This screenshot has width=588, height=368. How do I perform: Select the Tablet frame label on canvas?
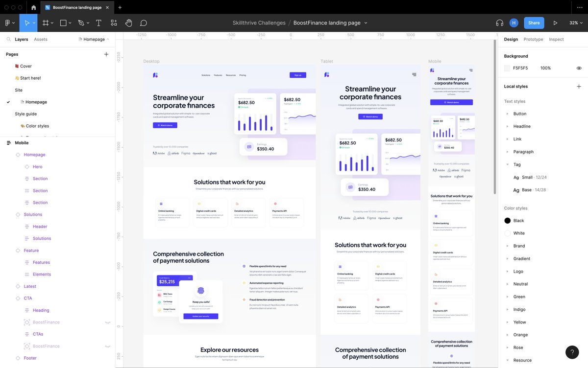coord(327,62)
